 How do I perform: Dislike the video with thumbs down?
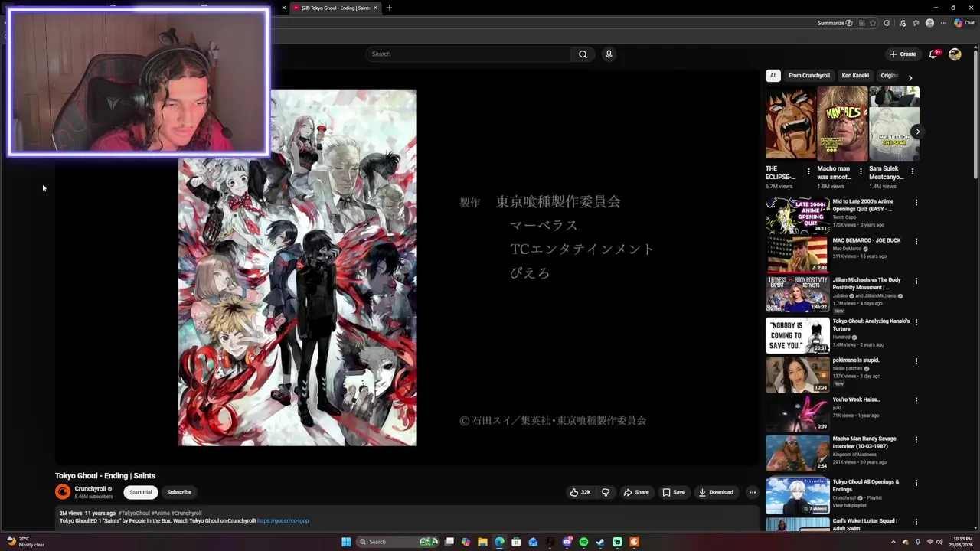606,492
